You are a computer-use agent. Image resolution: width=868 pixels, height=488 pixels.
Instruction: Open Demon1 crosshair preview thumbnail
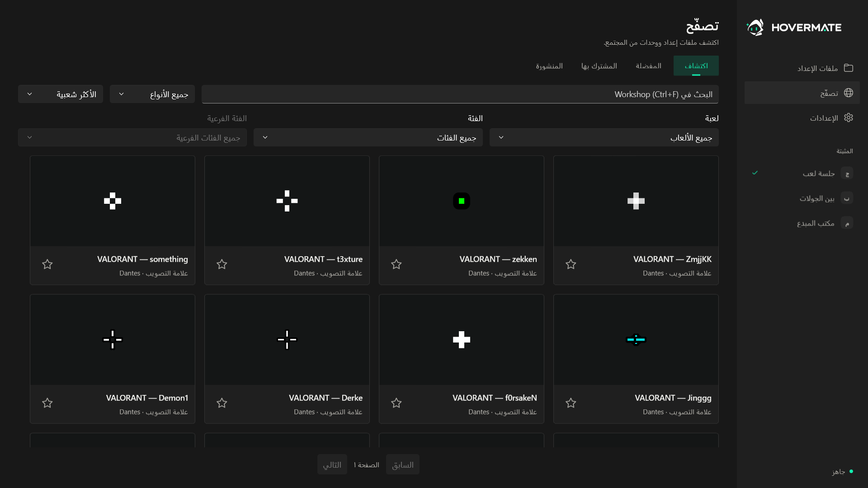pos(113,340)
